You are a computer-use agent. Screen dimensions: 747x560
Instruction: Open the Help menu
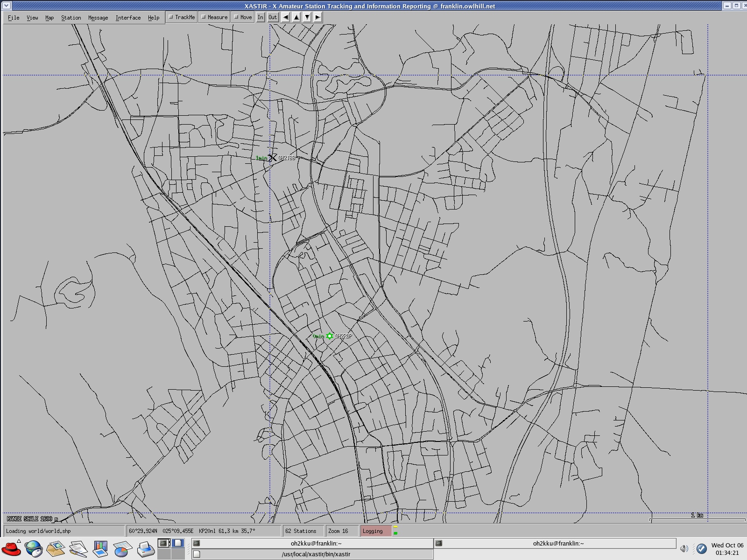(x=154, y=18)
